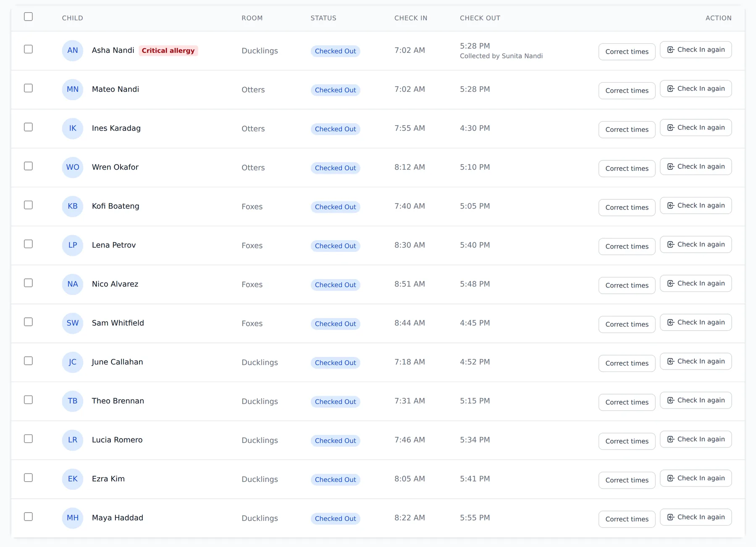Click Lena Petrov's LP avatar
This screenshot has height=547, width=756.
73,245
